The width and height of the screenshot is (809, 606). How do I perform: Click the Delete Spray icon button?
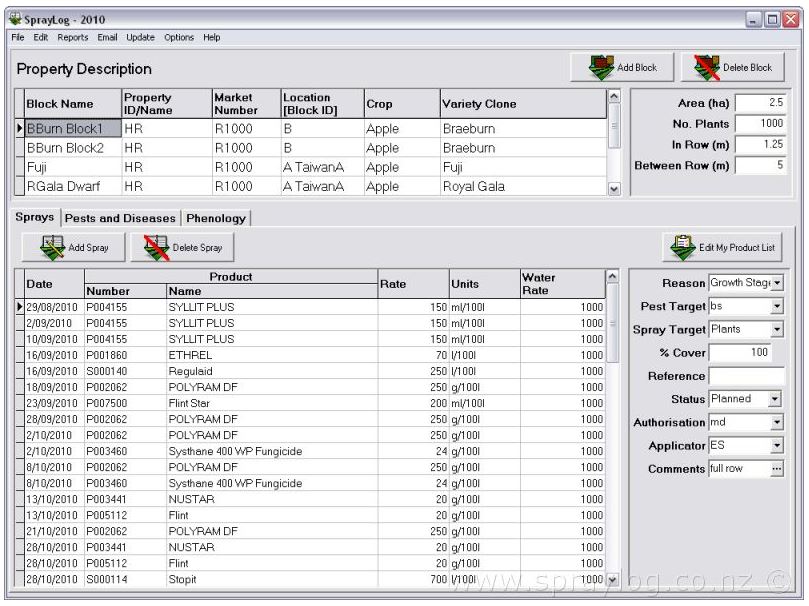click(x=181, y=247)
